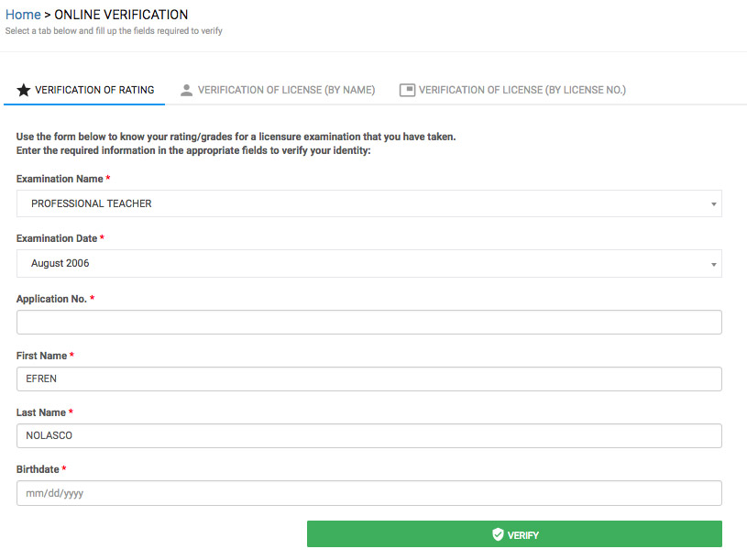Click the red asterisk beside Birthdate label
Image resolution: width=747 pixels, height=560 pixels.
point(63,468)
